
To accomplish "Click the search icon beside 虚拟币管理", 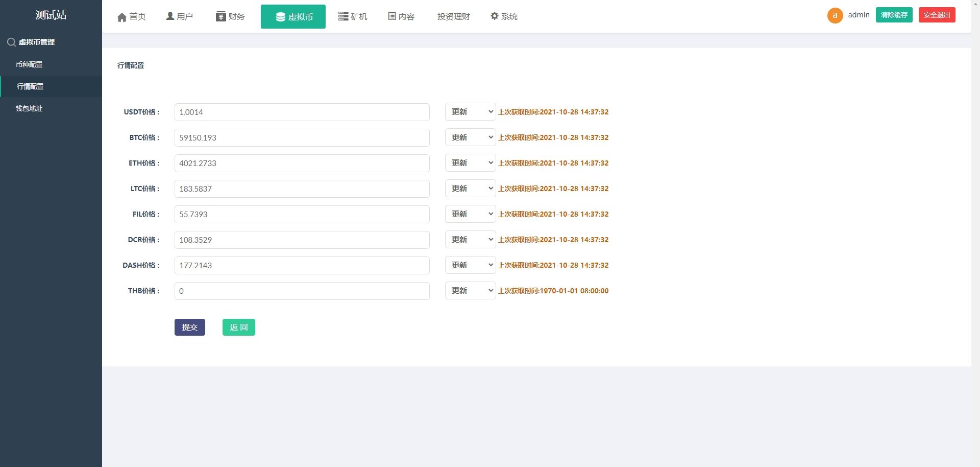I will click(x=11, y=42).
